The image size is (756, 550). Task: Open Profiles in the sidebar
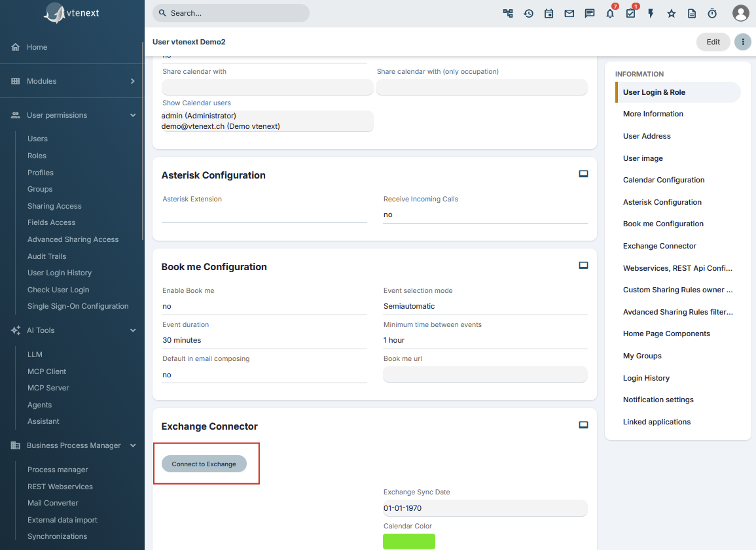(41, 173)
